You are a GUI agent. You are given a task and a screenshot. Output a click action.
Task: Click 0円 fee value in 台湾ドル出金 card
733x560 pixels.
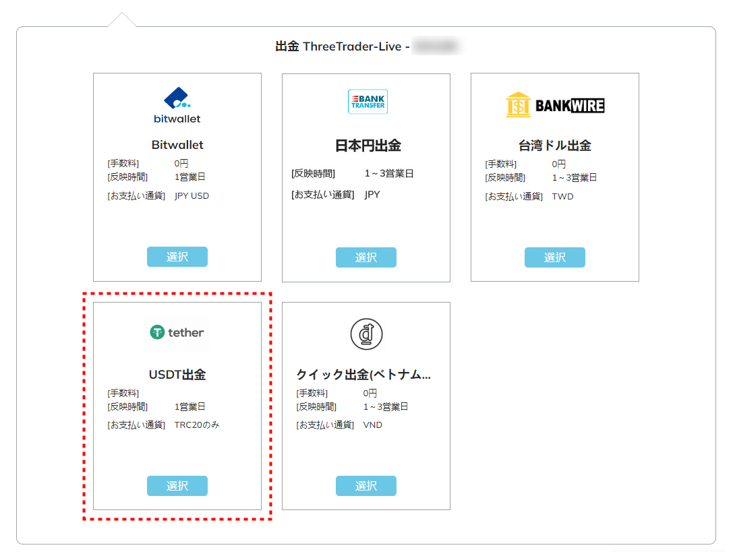(559, 164)
